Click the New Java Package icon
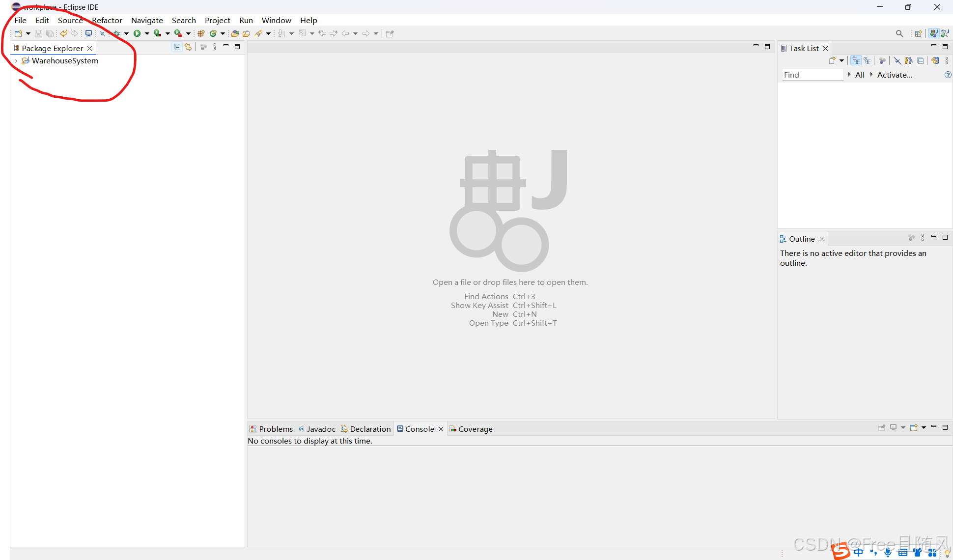Image resolution: width=953 pixels, height=560 pixels. (x=201, y=33)
